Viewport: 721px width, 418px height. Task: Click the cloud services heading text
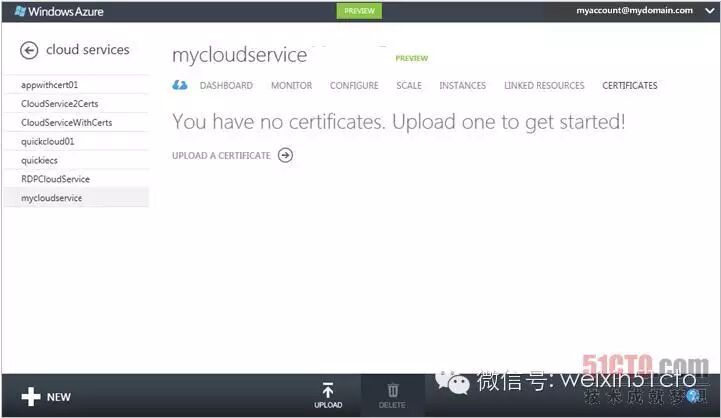(88, 49)
